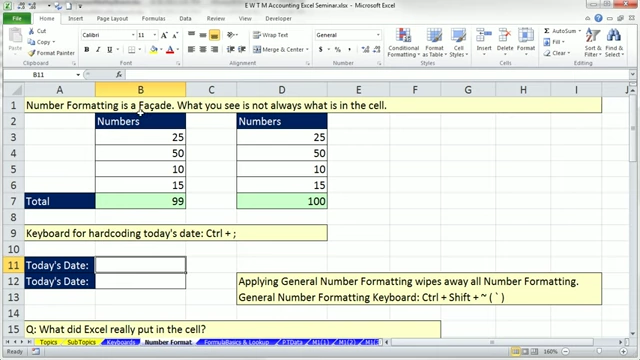The height and width of the screenshot is (360, 640).
Task: Switch to Page Layout ribbon tab
Action: pyautogui.click(x=112, y=18)
